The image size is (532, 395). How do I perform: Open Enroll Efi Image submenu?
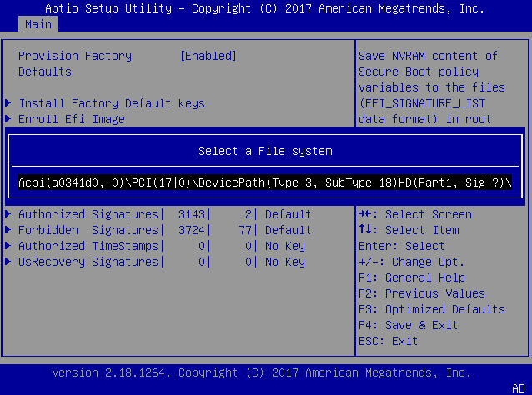[72, 119]
